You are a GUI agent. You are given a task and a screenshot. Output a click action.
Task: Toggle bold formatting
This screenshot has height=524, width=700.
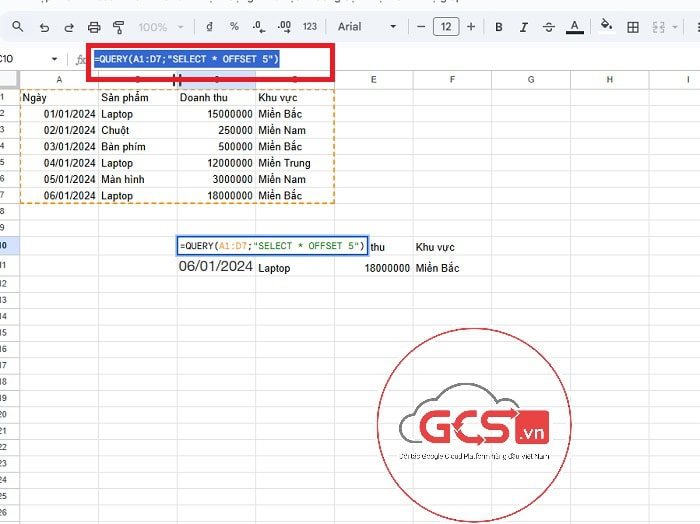click(499, 27)
